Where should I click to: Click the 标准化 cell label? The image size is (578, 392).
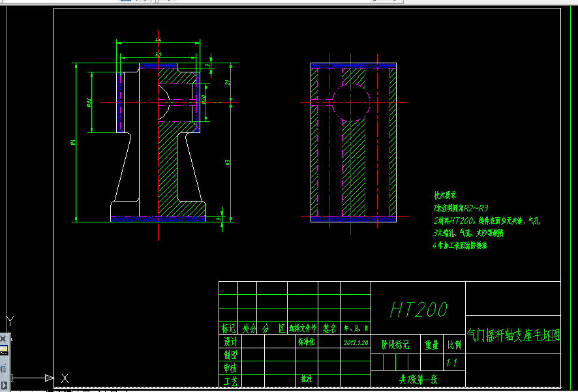[306, 342]
